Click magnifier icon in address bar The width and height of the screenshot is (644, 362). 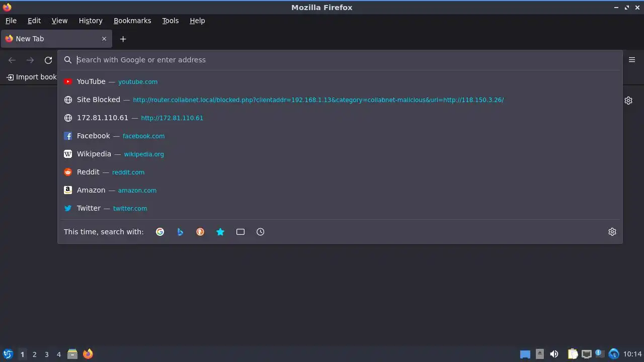point(68,60)
